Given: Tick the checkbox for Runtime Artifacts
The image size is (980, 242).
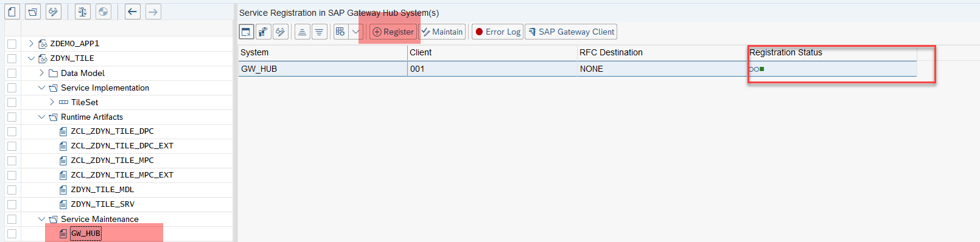Looking at the screenshot, I should [x=12, y=117].
